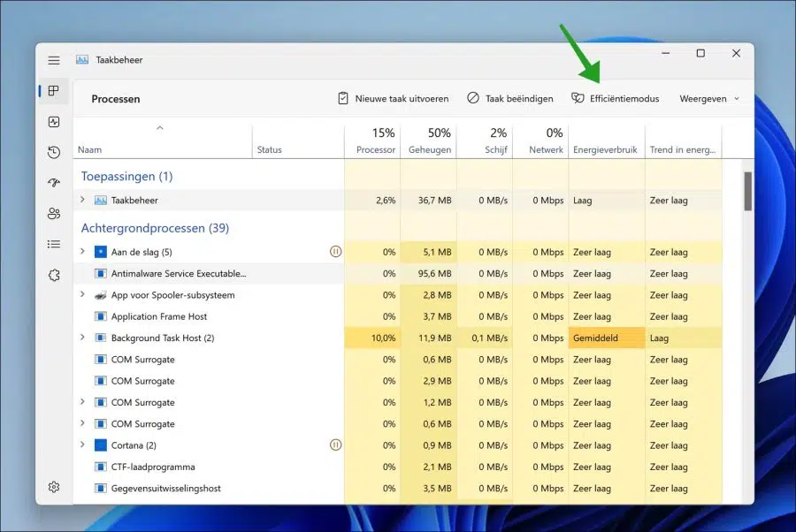Sort by the Naam column header
Screen dimensions: 796x532
[163, 141]
